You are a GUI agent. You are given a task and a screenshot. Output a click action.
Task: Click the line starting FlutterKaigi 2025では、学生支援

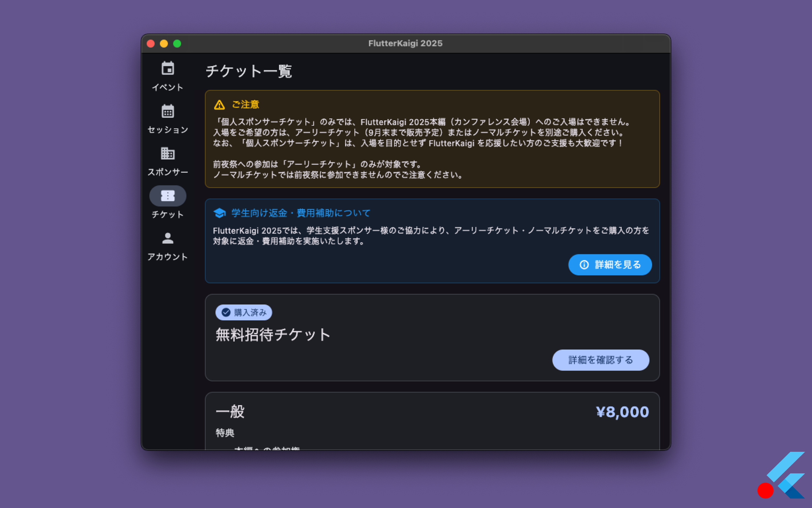click(x=431, y=231)
